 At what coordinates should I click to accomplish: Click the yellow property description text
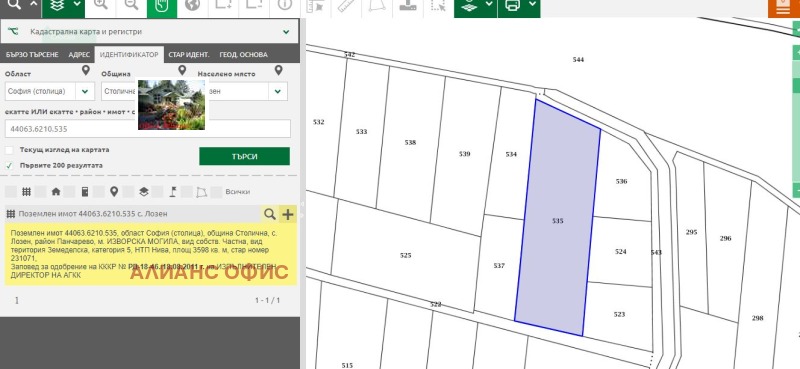[x=151, y=254]
